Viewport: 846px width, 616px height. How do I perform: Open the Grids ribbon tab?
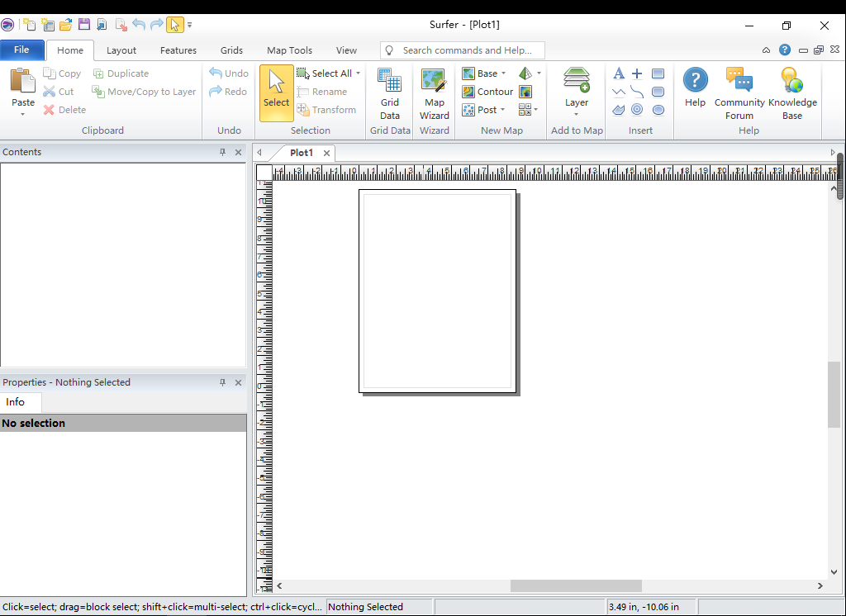tap(231, 50)
